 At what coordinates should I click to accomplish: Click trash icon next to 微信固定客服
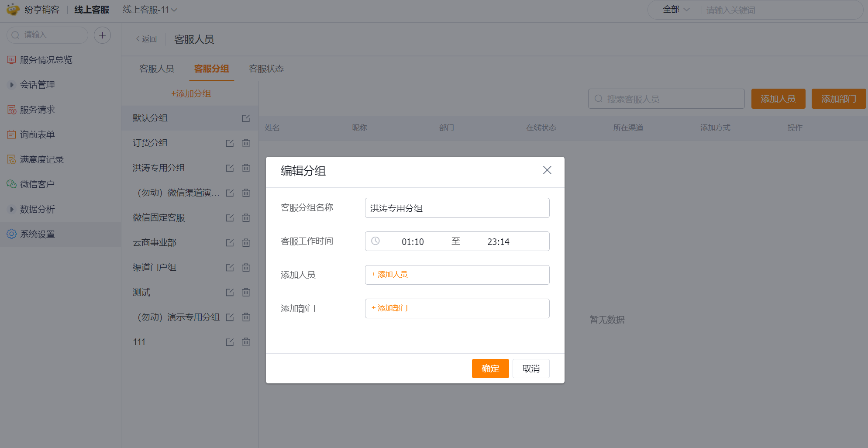tap(246, 218)
